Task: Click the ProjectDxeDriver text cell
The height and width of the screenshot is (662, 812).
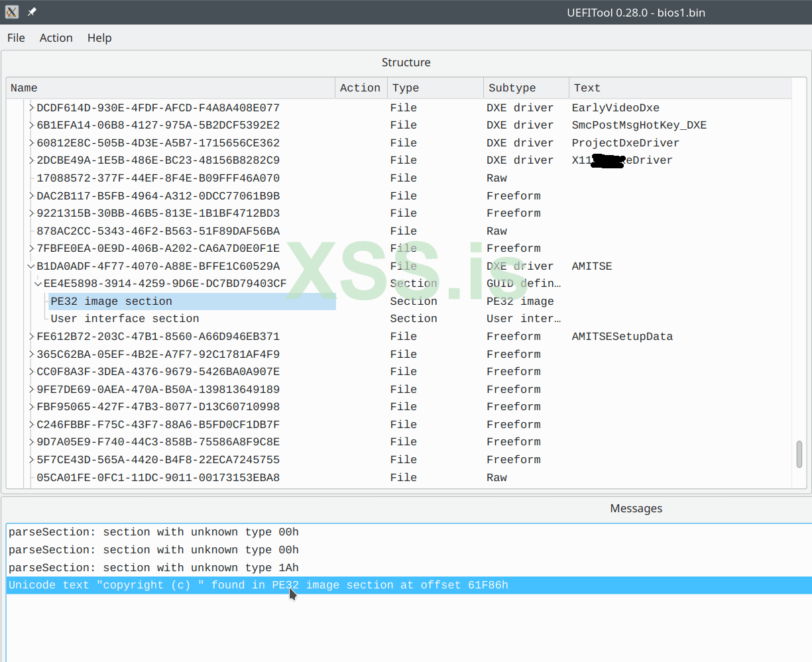Action: tap(626, 142)
